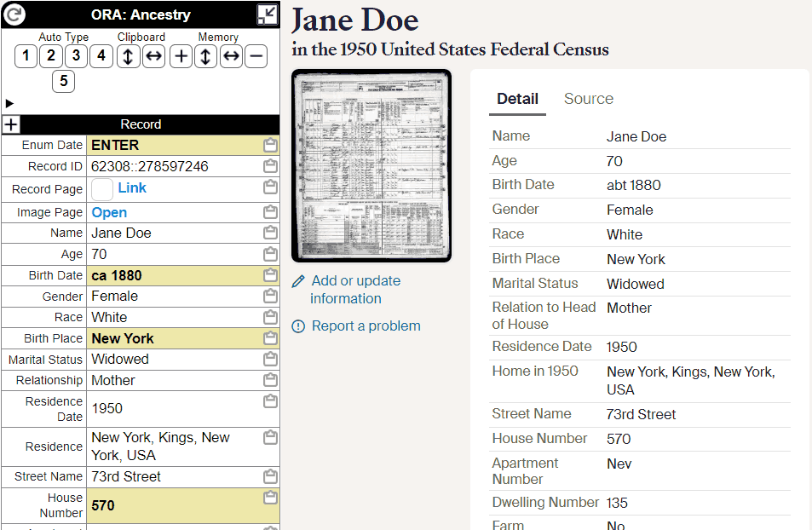
Task: Click Memory minus icon
Action: coord(256,56)
